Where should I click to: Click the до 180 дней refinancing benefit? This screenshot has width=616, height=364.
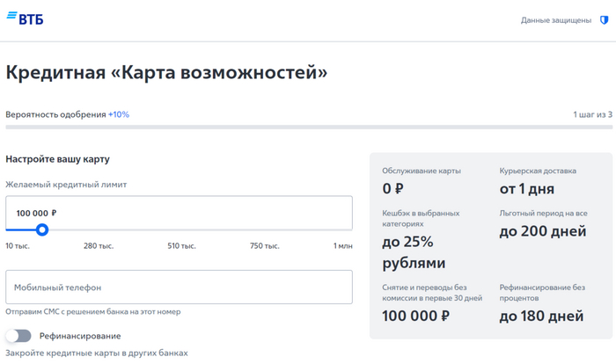pyautogui.click(x=541, y=316)
